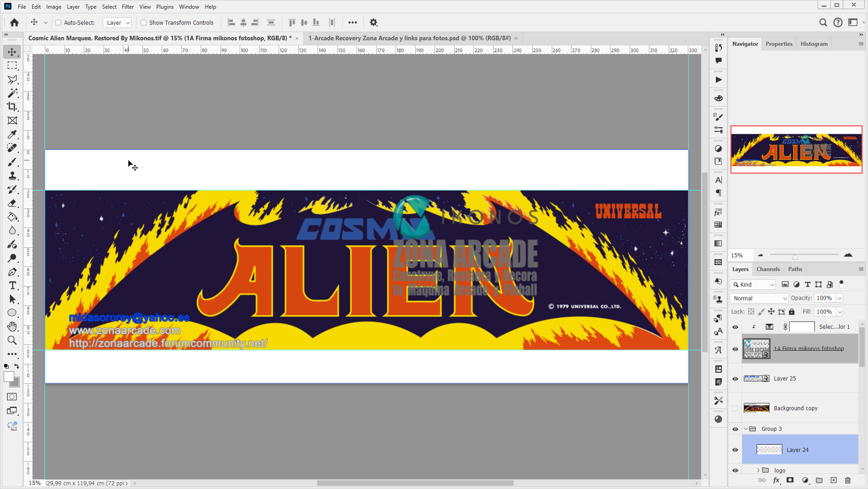Screen dimensions: 868x489
Task: Enable Show Transform Controls
Action: point(143,22)
